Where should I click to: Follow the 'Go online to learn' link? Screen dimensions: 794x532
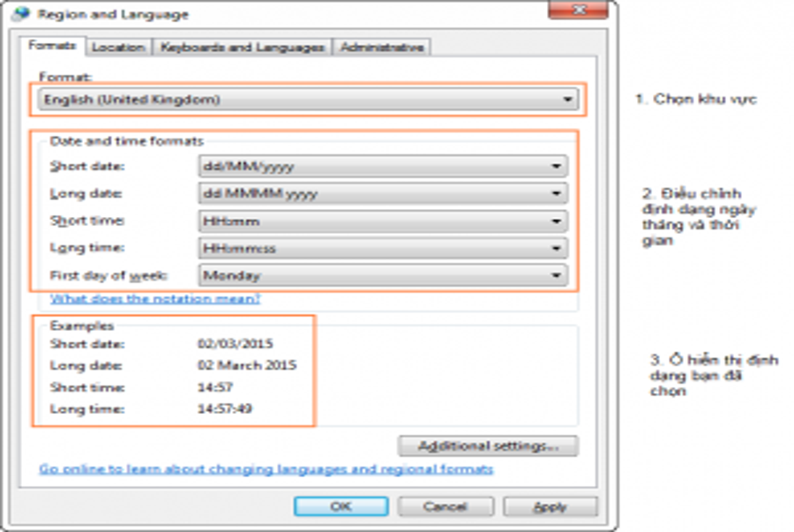click(266, 469)
